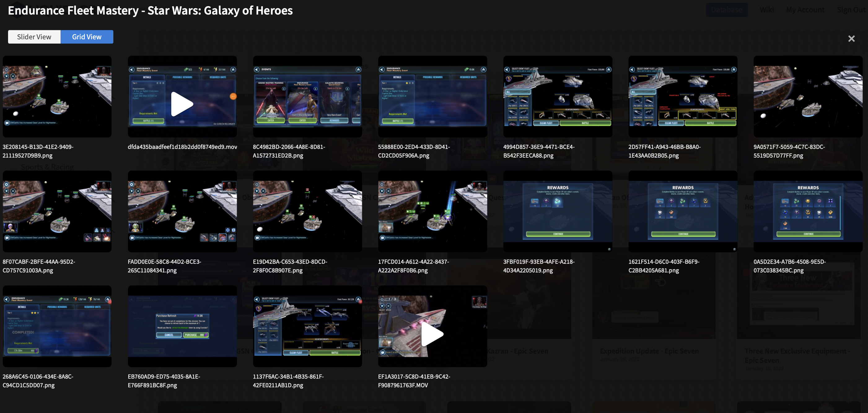Screen dimensions: 868x413
Task: Click filename 0A5D2E34-A7B6-4508-9E5D-073C038345BC.png
Action: [790, 266]
